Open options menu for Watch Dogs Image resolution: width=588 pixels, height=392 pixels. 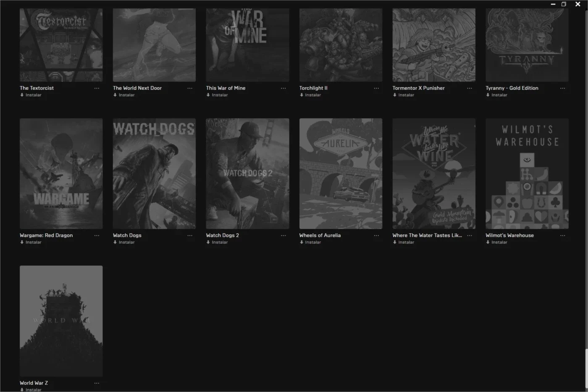coord(190,235)
